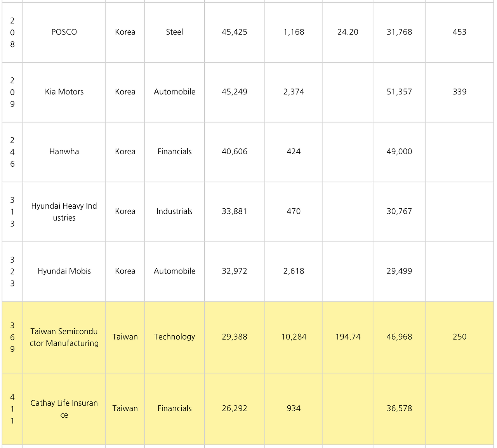Select Korea in the Kia Motors row
Image resolution: width=497 pixels, height=448 pixels.
(125, 92)
